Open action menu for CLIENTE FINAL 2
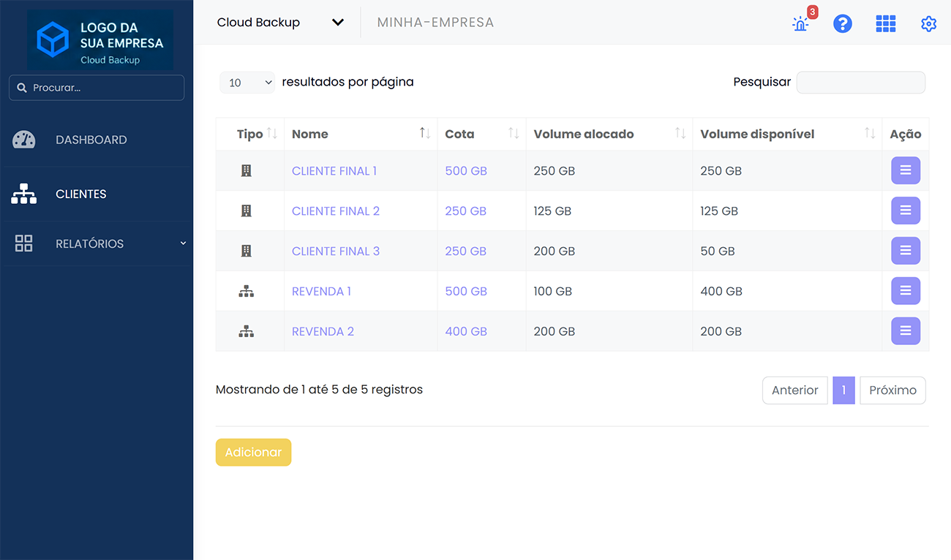The width and height of the screenshot is (951, 560). (906, 211)
